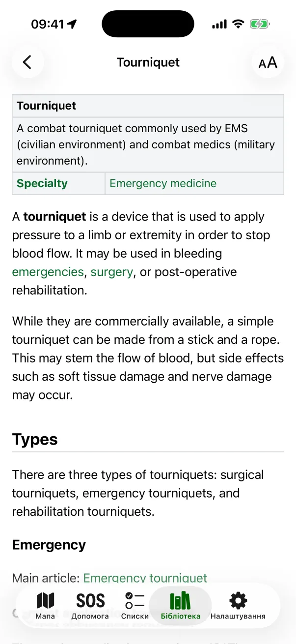Tap the location arrow in status bar

pos(72,24)
